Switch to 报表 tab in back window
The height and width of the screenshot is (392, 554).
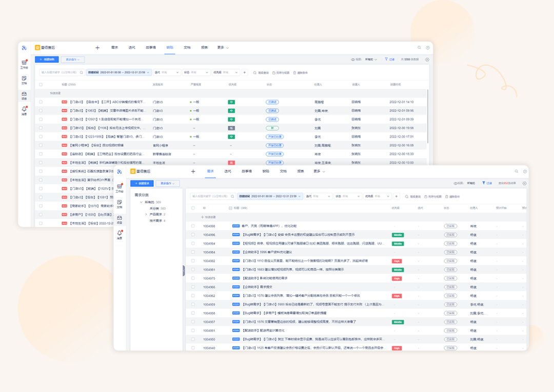tap(205, 48)
